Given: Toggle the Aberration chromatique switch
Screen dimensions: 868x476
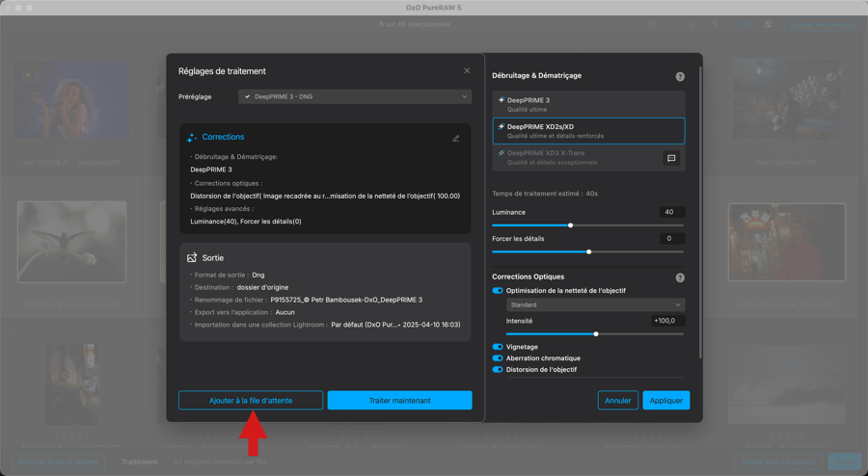Looking at the screenshot, I should coord(497,358).
